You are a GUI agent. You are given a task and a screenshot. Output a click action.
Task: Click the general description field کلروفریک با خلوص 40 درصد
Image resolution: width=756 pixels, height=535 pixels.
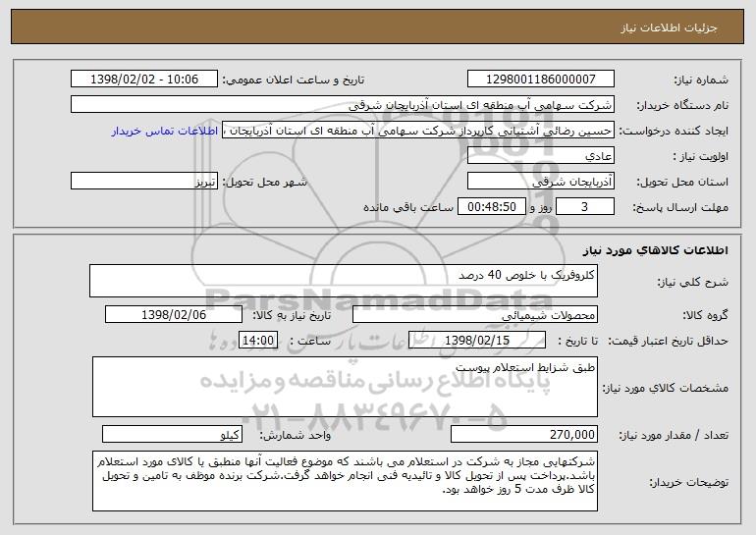tap(344, 281)
